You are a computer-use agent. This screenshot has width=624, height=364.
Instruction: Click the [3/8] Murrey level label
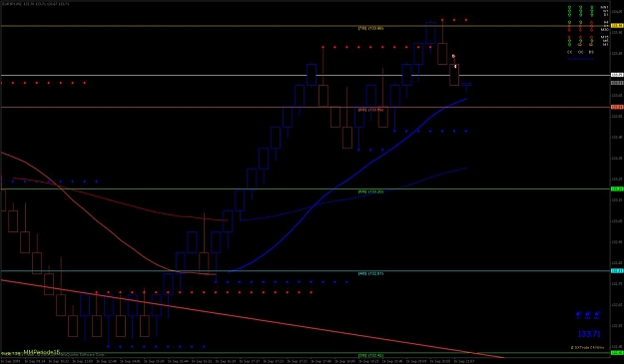coord(370,355)
